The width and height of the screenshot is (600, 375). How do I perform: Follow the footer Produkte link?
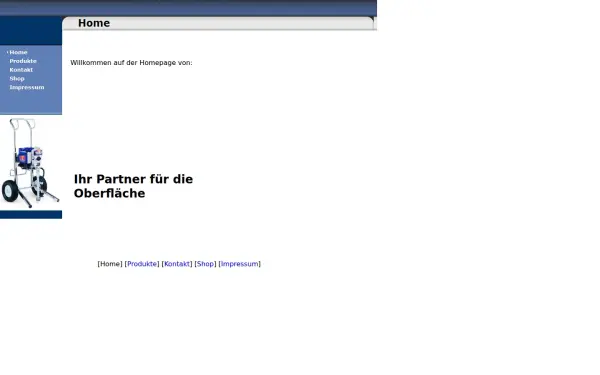(142, 264)
